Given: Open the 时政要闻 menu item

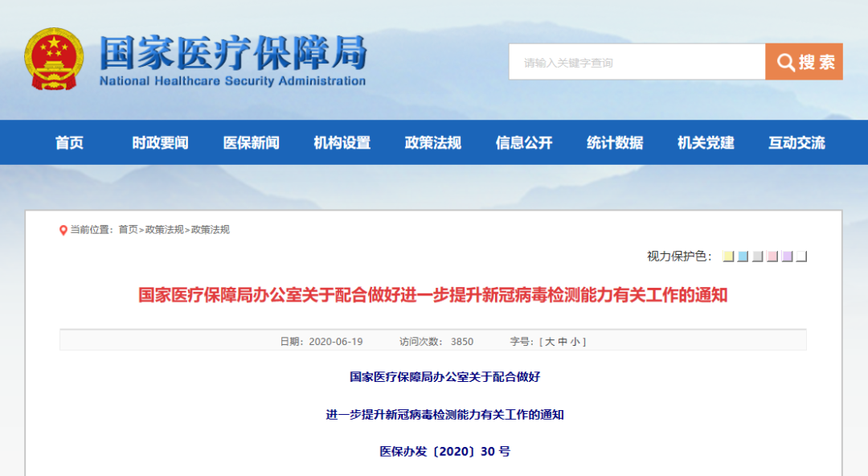Looking at the screenshot, I should tap(160, 143).
